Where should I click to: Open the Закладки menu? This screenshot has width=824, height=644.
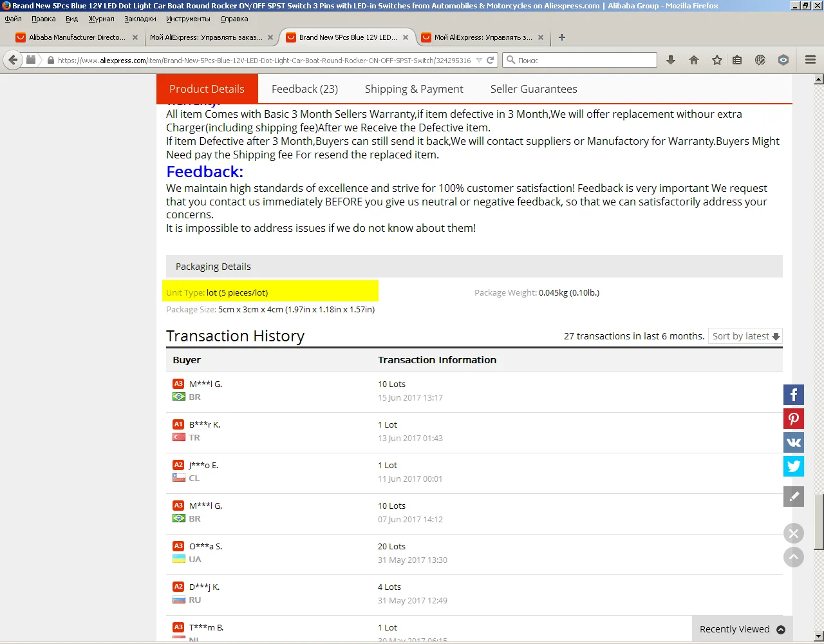(140, 19)
